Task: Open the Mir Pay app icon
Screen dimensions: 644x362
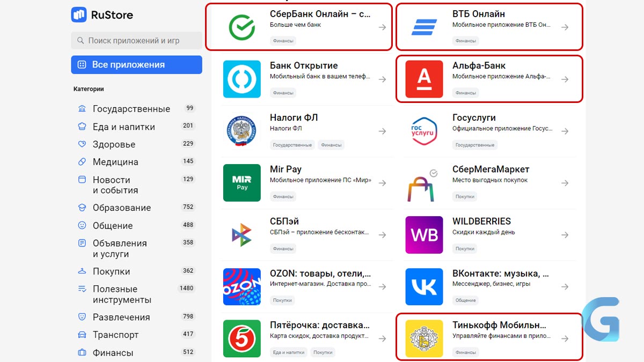Action: pos(242,183)
